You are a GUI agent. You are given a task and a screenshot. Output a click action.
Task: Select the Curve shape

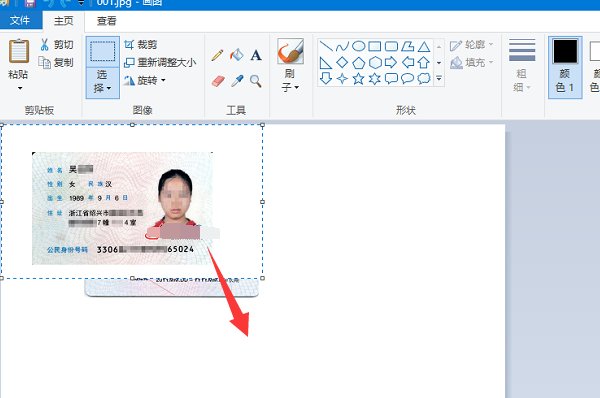point(342,46)
